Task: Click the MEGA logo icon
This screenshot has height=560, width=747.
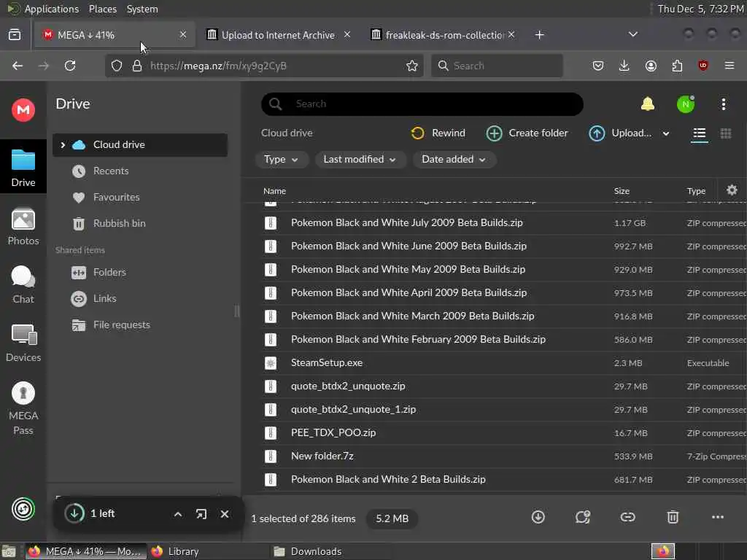Action: [x=23, y=110]
